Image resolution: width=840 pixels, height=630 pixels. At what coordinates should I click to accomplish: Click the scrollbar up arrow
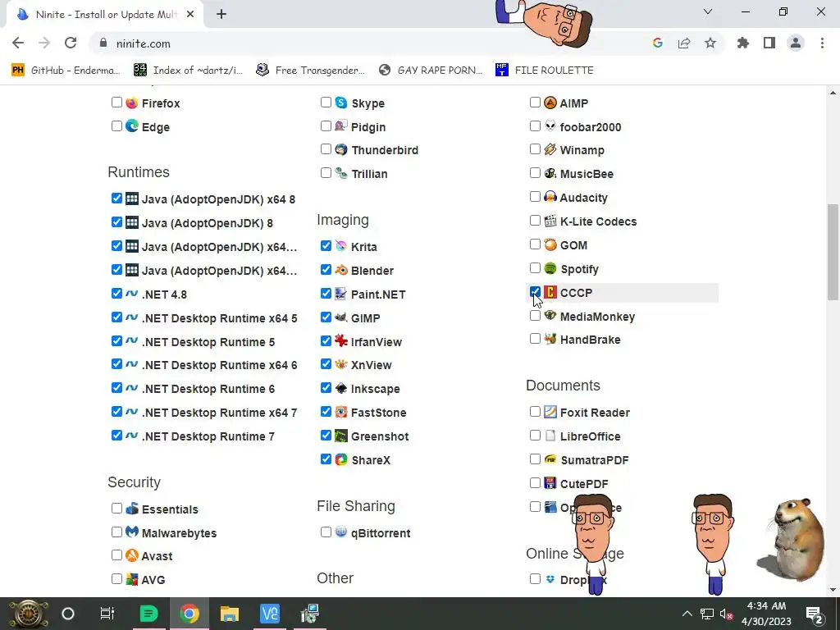pos(833,94)
